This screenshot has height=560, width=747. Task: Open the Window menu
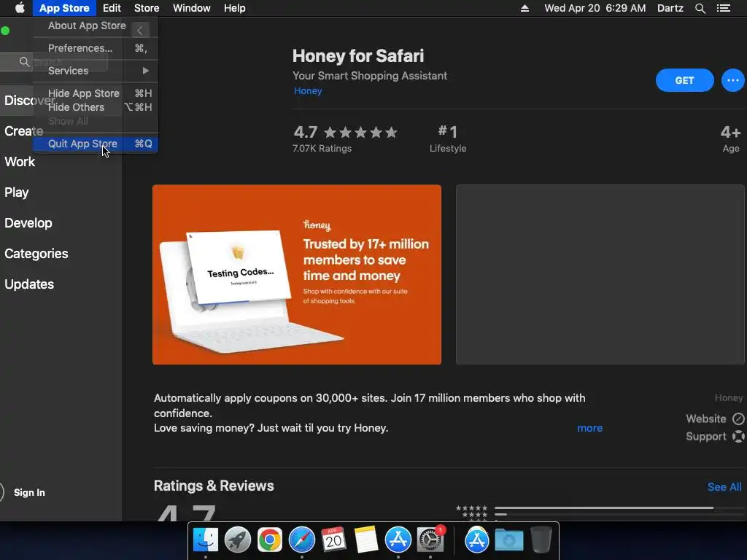(x=192, y=8)
